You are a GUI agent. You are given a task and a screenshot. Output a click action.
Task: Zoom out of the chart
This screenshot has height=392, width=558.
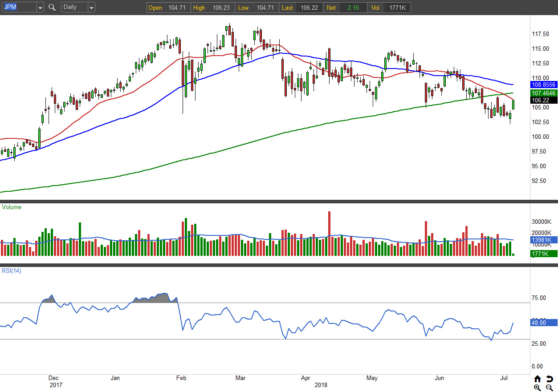click(550, 388)
